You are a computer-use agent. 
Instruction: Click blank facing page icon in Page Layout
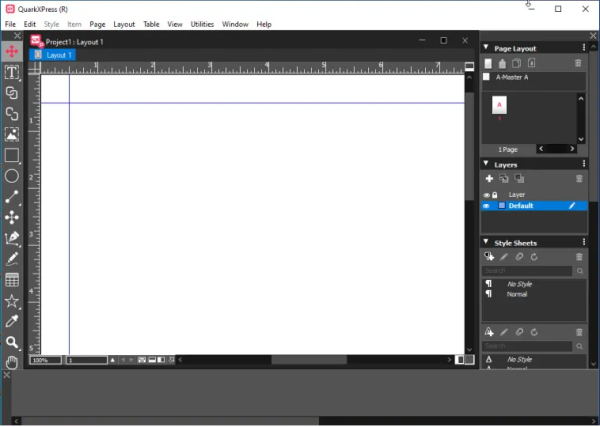tap(502, 63)
